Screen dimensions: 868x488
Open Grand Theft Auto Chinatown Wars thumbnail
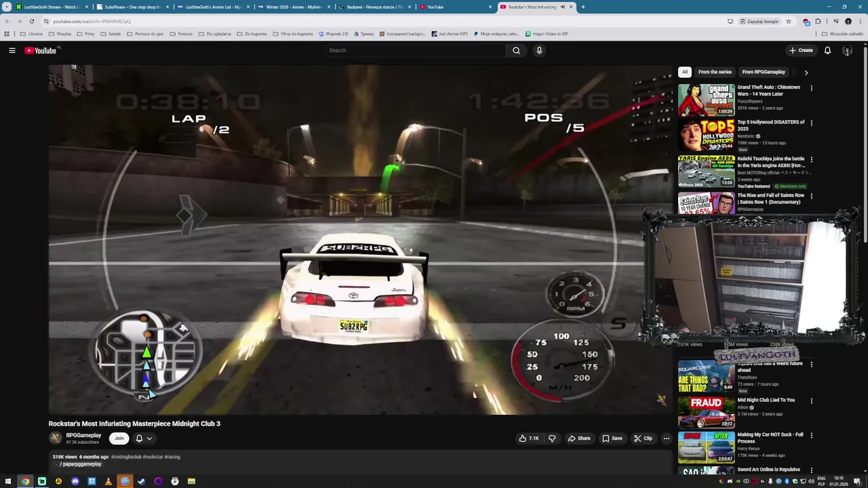[x=706, y=100]
